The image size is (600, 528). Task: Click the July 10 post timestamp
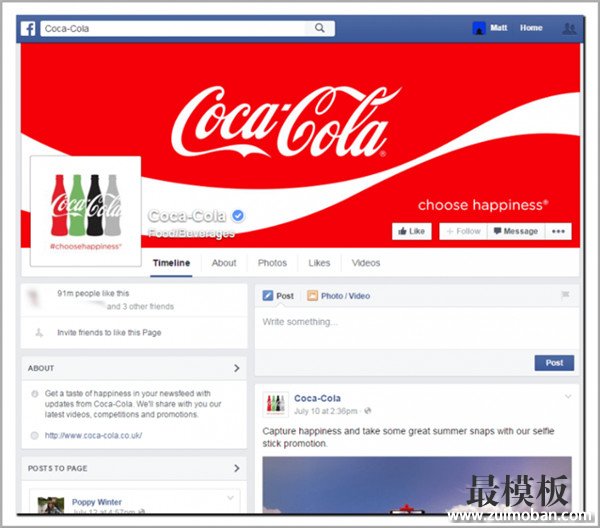click(x=326, y=411)
